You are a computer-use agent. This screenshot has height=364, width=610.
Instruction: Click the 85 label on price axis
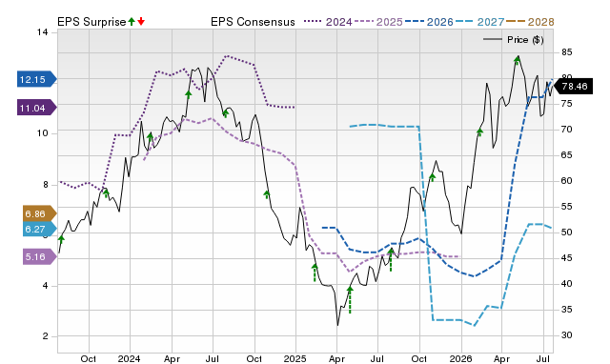[x=566, y=52]
